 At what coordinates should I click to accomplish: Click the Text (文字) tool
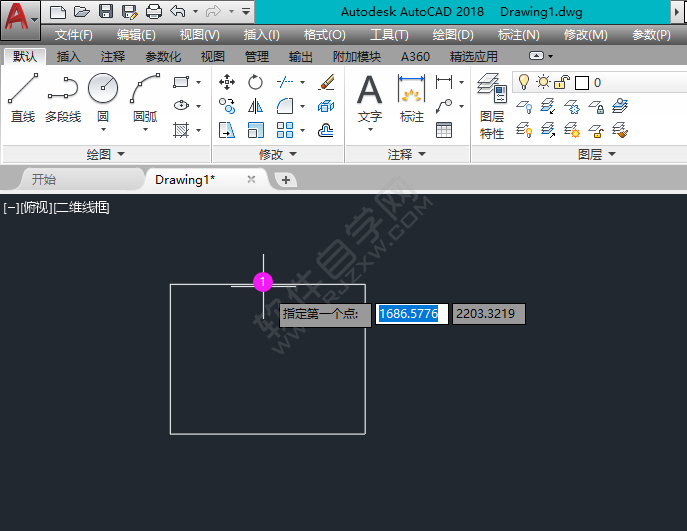tap(370, 99)
